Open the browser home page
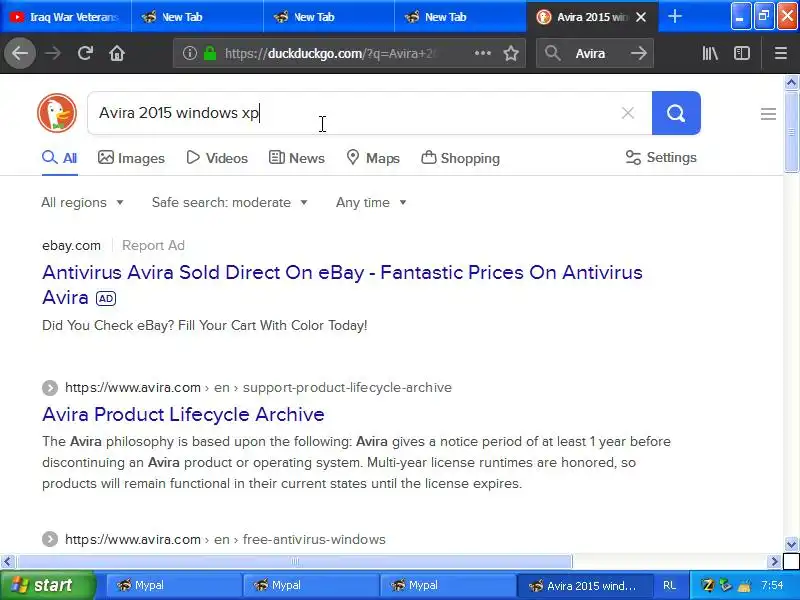The height and width of the screenshot is (600, 800). [117, 53]
